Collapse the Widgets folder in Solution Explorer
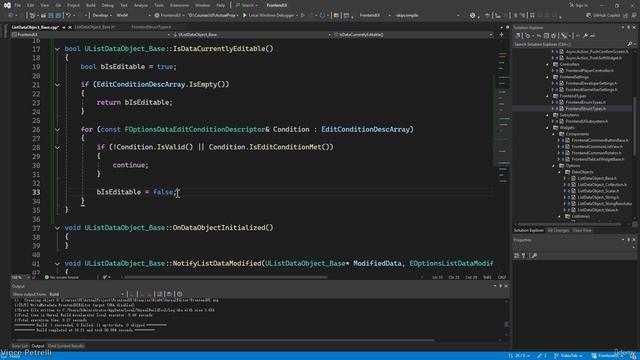This screenshot has width=640, height=360. [548, 128]
